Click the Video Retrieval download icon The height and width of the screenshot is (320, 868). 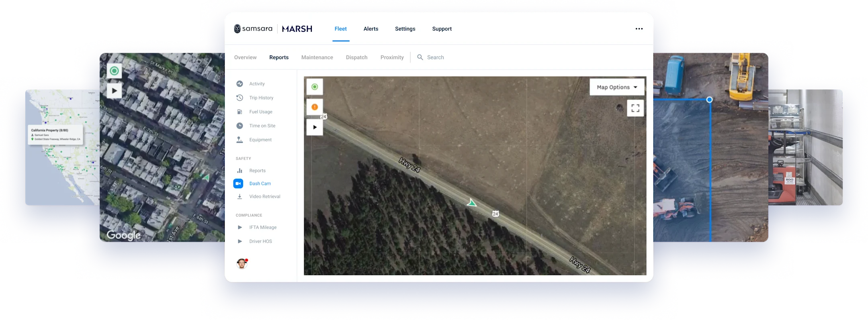[240, 196]
